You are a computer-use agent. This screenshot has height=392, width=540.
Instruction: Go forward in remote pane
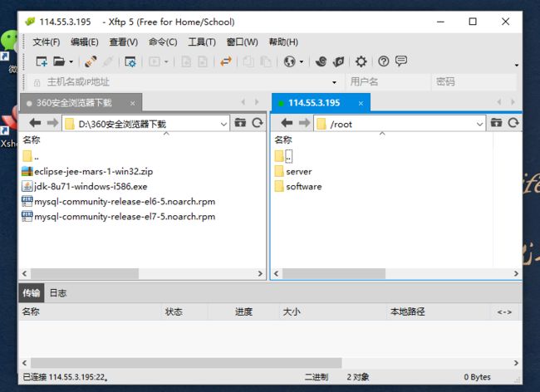click(304, 123)
